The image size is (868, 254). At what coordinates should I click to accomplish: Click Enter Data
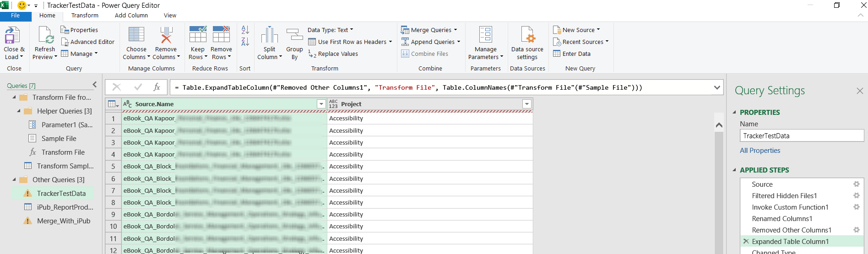(572, 54)
